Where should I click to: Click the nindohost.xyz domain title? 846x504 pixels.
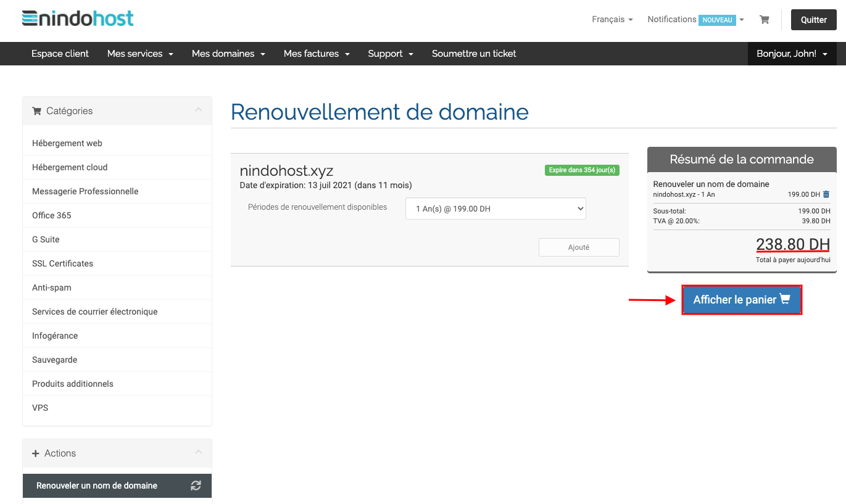(286, 171)
